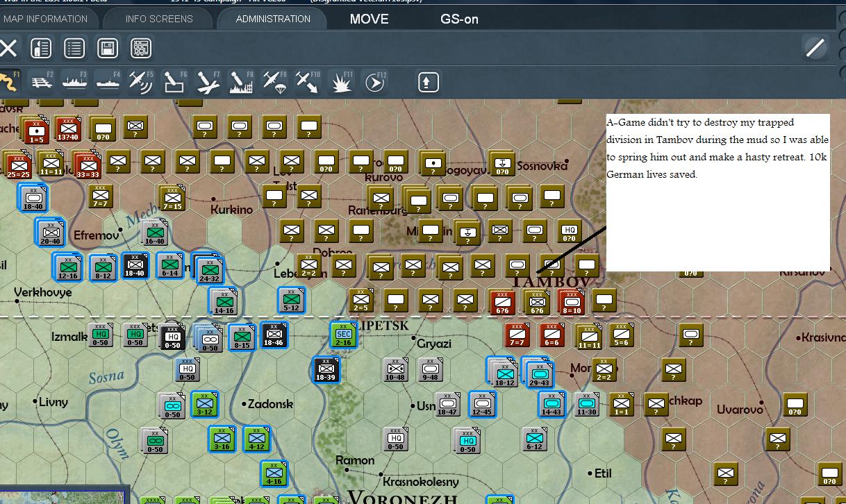Toggle the GS-on ground support setting

[x=459, y=19]
